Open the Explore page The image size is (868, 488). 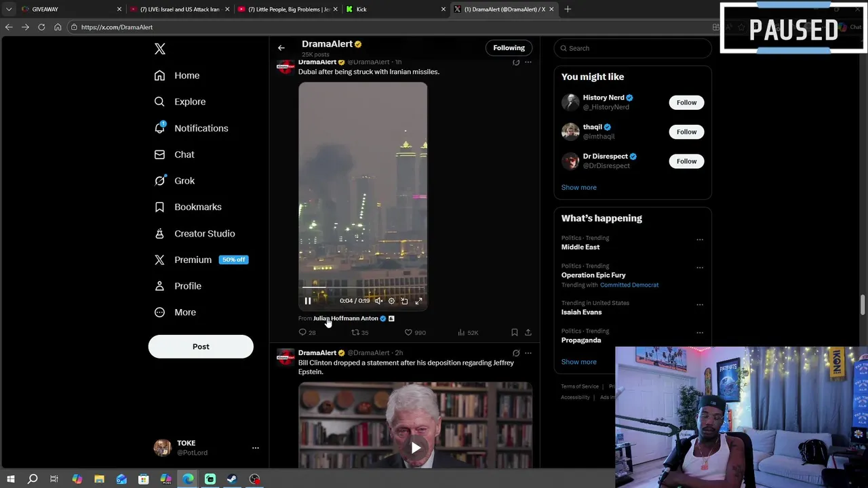tap(180, 102)
